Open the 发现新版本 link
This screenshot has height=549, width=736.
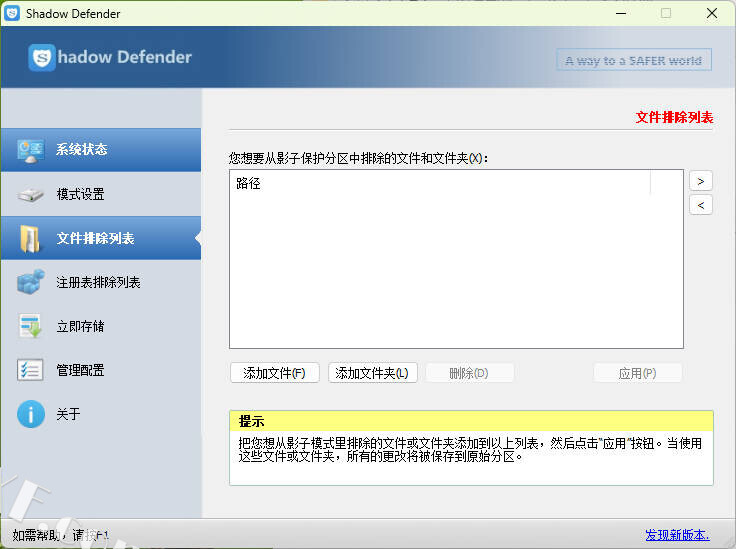coord(677,534)
